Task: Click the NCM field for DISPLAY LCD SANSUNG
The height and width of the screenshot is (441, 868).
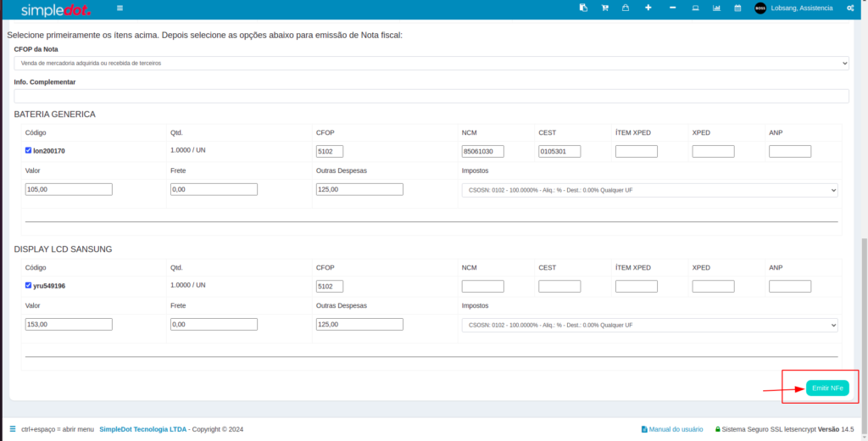Action: pyautogui.click(x=482, y=287)
